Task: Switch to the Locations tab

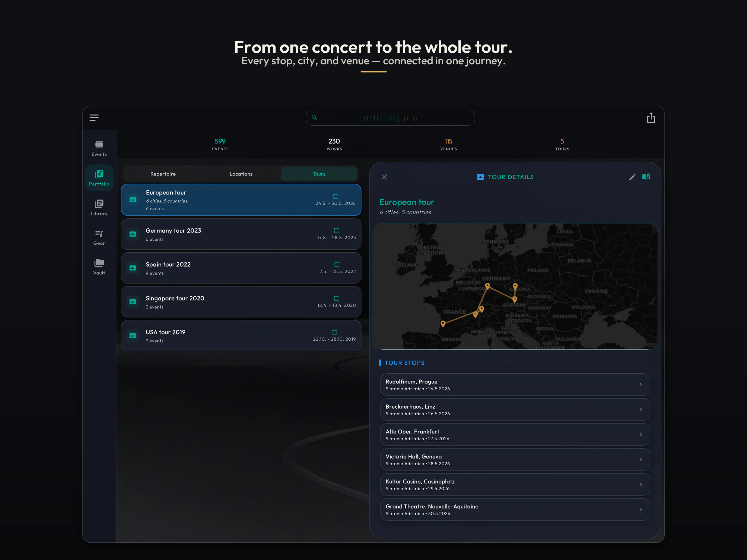Action: tap(241, 174)
